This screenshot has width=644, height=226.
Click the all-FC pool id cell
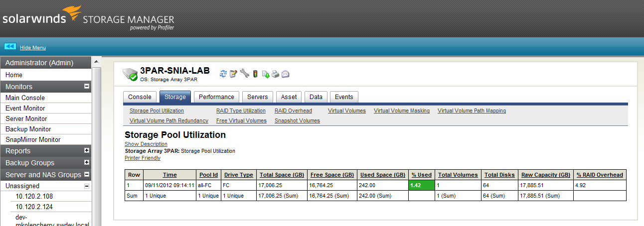208,185
